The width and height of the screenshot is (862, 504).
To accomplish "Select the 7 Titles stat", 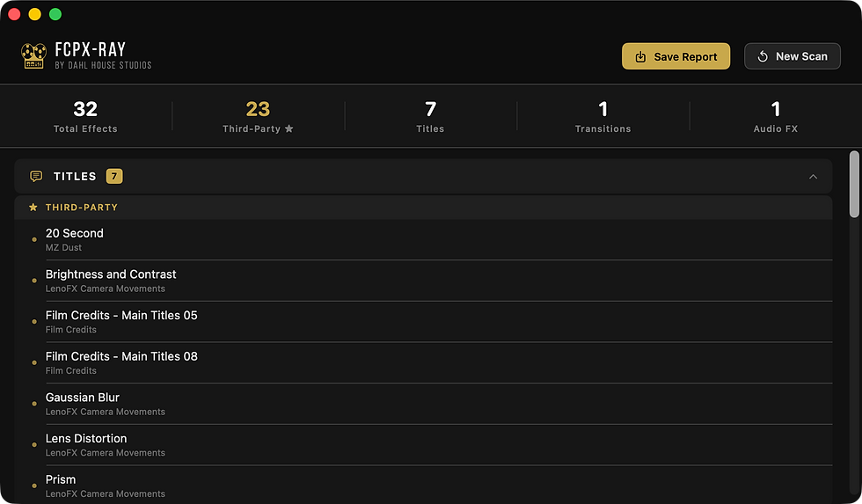I will click(x=430, y=116).
